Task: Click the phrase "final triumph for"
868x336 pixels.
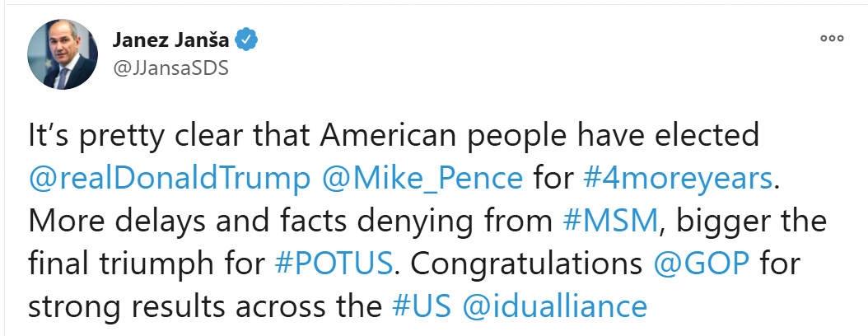Action: click(147, 264)
